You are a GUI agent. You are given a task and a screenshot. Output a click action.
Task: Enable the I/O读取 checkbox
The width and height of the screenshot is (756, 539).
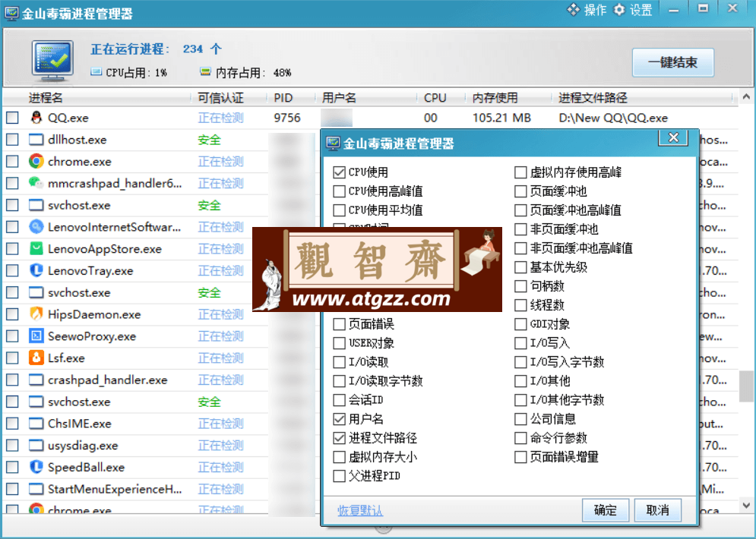[340, 362]
